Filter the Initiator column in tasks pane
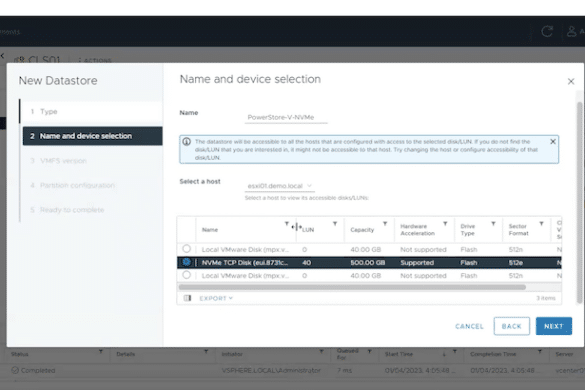The image size is (585, 390). [x=321, y=352]
